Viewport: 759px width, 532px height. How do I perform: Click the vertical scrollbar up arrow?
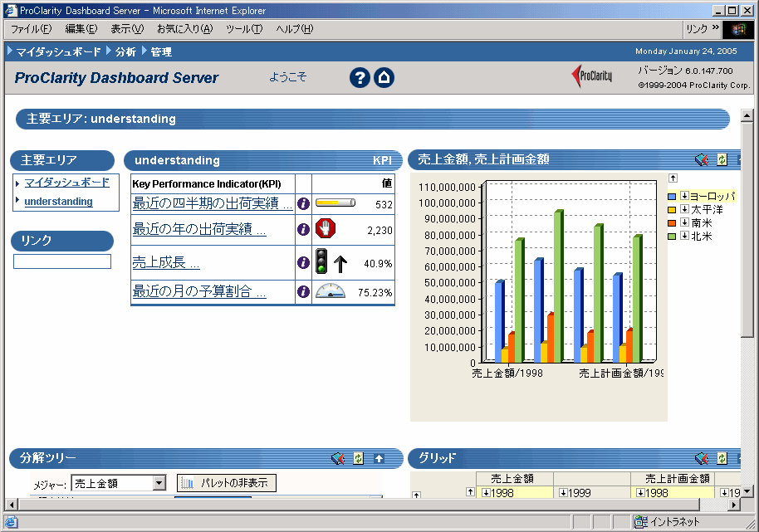[x=747, y=115]
